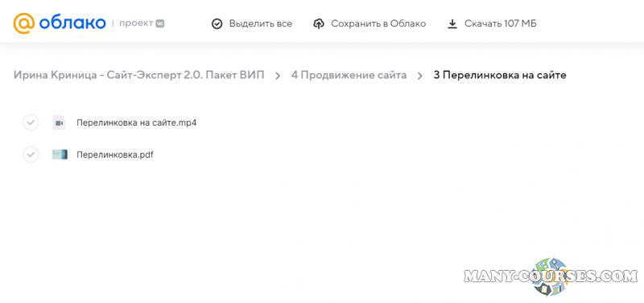Click current folder 3 Перелинковка на сайте
The width and height of the screenshot is (644, 303).
coord(500,75)
